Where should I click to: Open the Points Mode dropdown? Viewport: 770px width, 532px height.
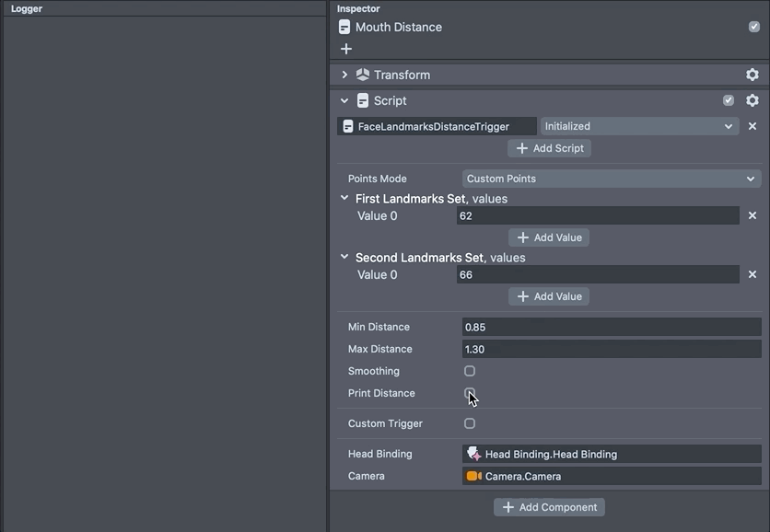tap(611, 179)
